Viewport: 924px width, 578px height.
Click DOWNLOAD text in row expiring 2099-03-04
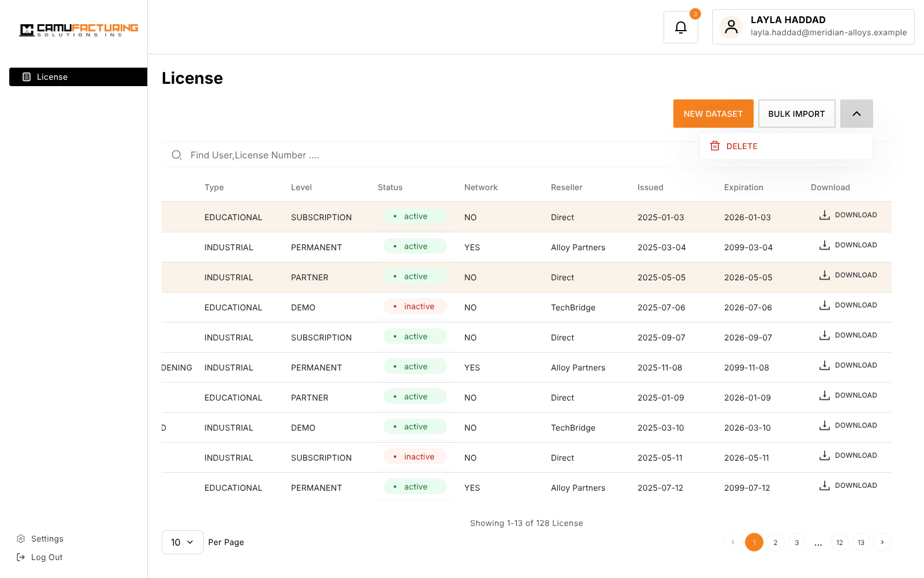856,245
